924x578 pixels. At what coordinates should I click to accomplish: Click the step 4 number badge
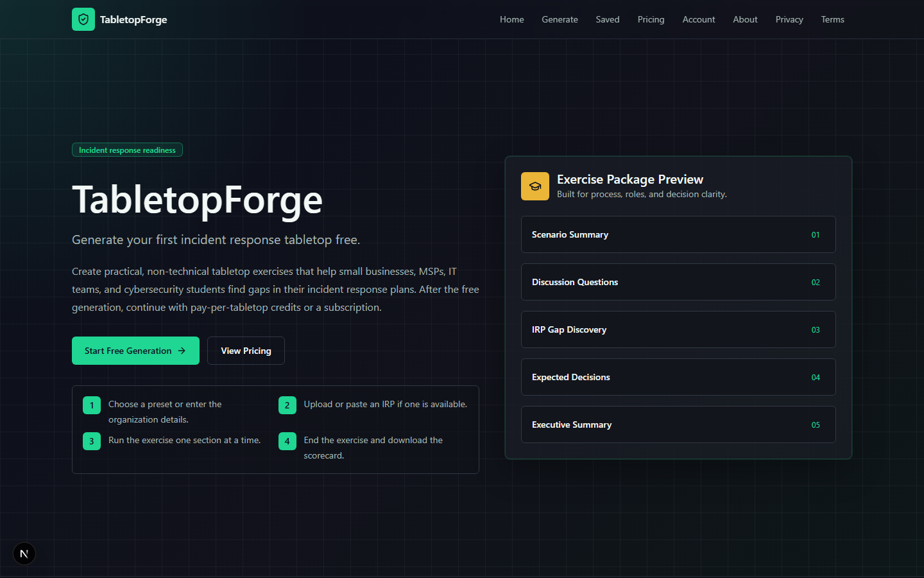[x=287, y=441]
